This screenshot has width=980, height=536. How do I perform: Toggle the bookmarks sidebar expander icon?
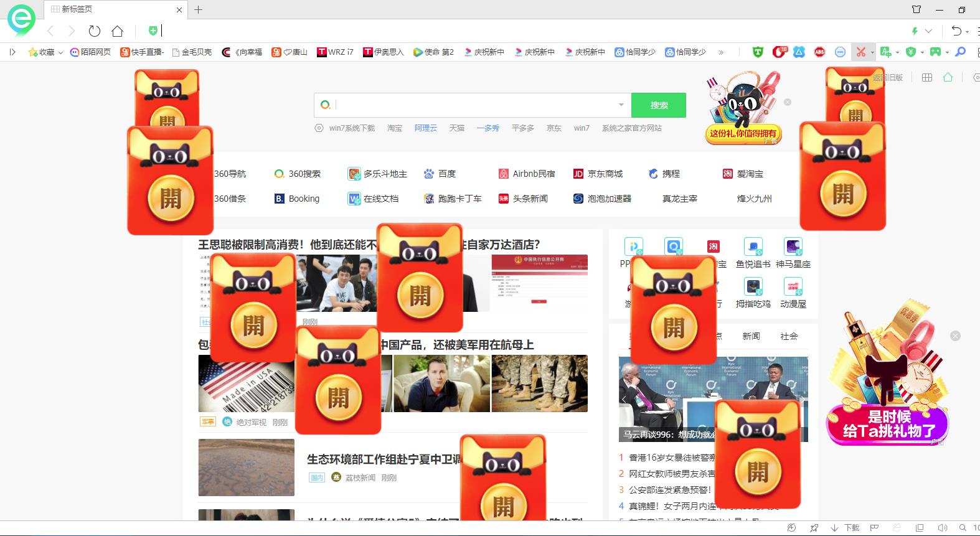12,52
